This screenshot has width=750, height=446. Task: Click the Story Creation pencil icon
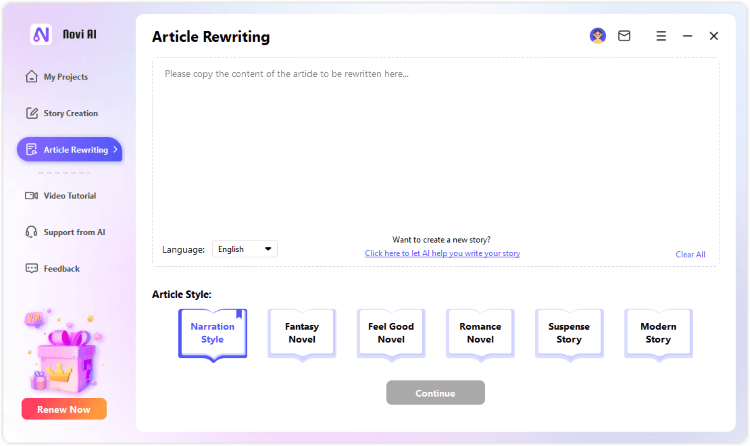32,113
